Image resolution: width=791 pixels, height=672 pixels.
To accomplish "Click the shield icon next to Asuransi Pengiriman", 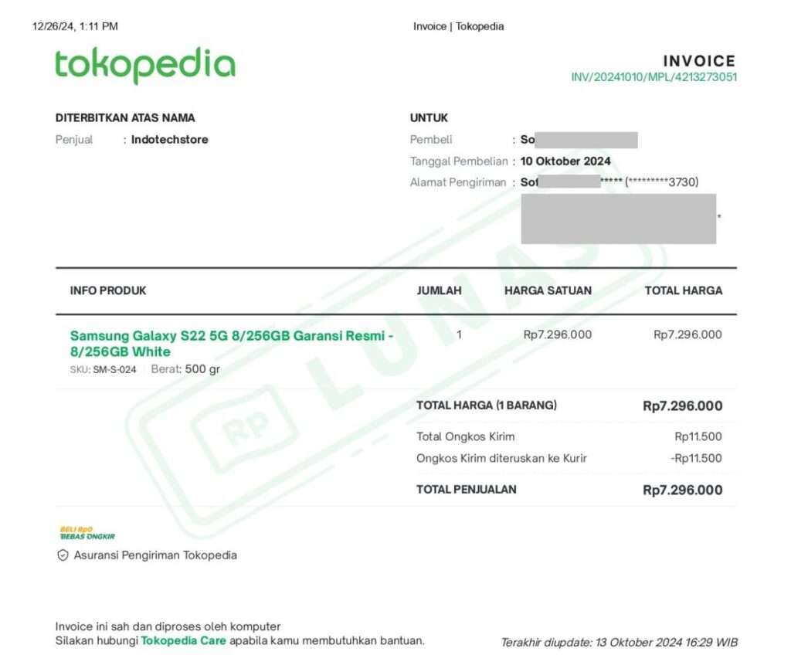I will pos(62,555).
